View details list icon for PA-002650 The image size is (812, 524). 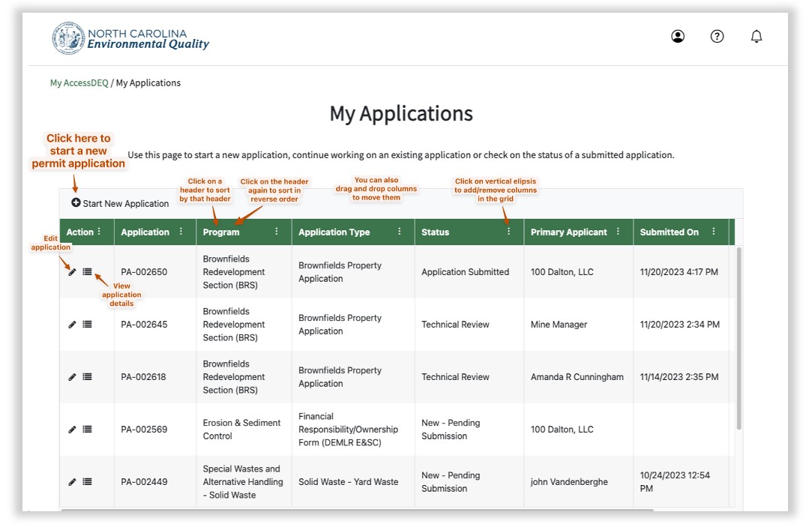[x=87, y=272]
